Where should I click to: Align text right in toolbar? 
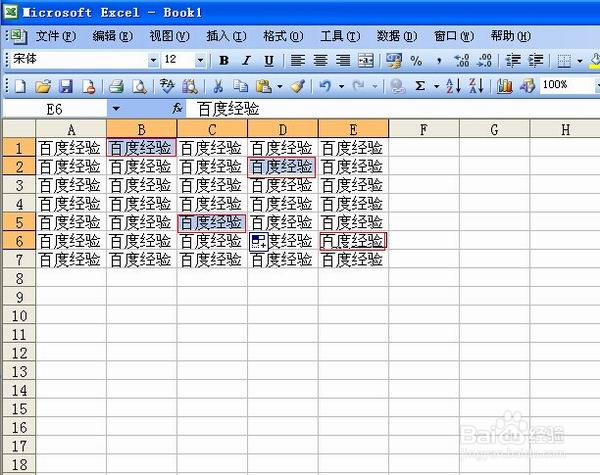point(343,60)
